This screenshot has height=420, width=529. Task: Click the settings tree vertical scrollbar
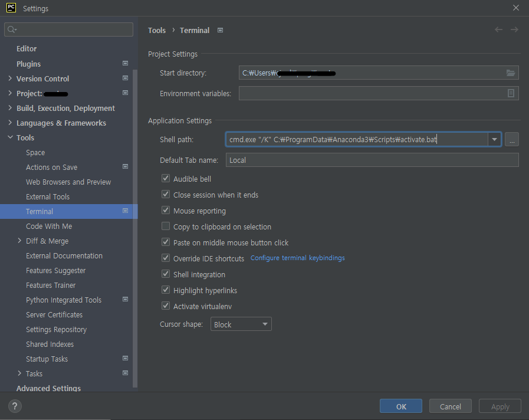click(135, 228)
